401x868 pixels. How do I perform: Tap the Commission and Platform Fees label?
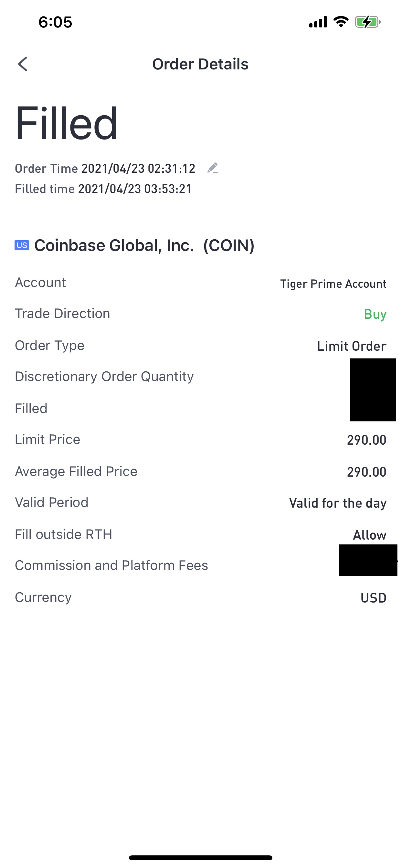coord(111,565)
